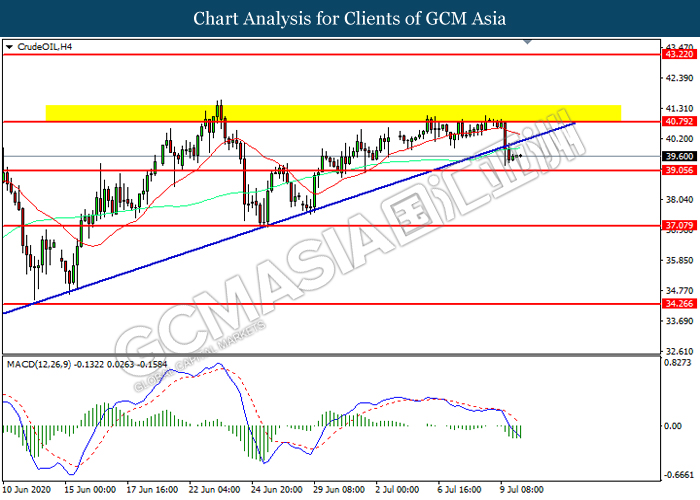Click the 10 Jun 2020 date label

(27, 490)
